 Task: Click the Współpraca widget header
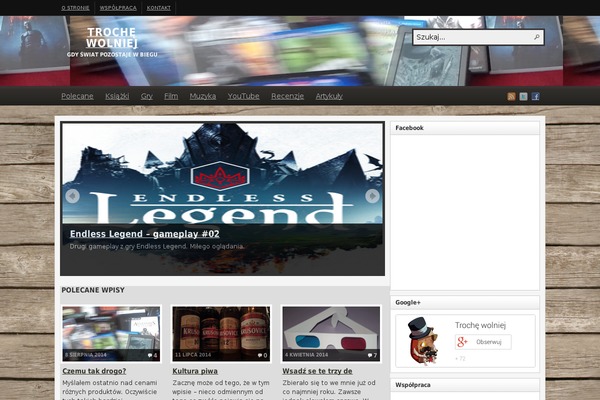[465, 385]
